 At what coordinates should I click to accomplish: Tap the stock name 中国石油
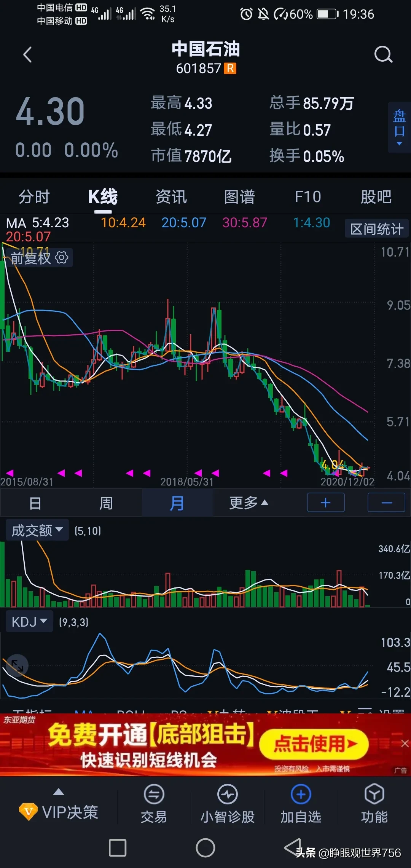click(x=205, y=49)
